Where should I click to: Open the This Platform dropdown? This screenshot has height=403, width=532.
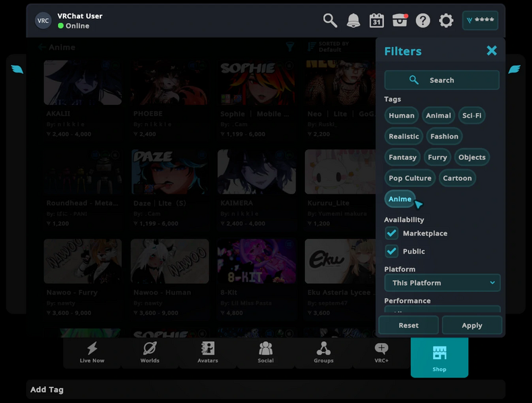[x=442, y=283]
